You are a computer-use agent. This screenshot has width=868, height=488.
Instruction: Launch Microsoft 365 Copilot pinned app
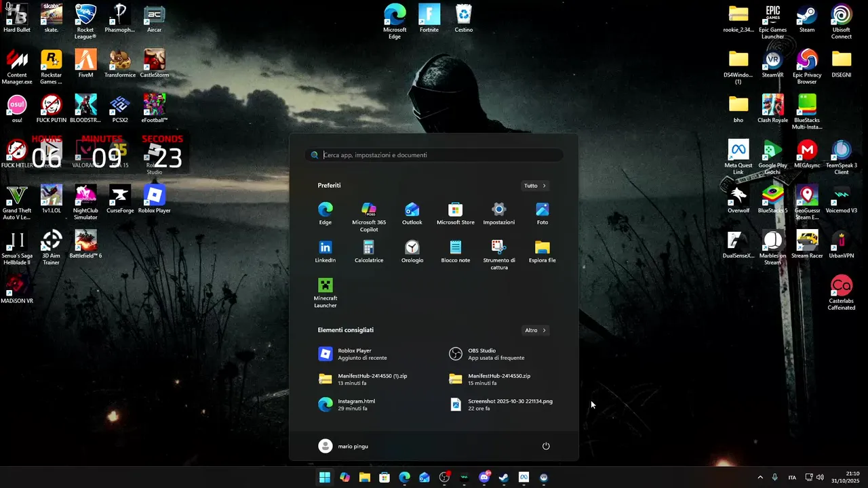pyautogui.click(x=369, y=217)
